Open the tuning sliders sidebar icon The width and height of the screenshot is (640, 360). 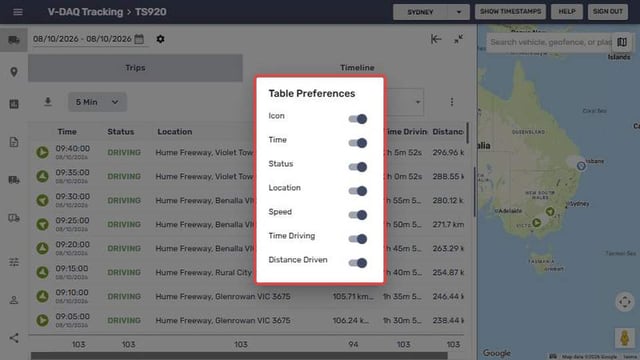(14, 262)
